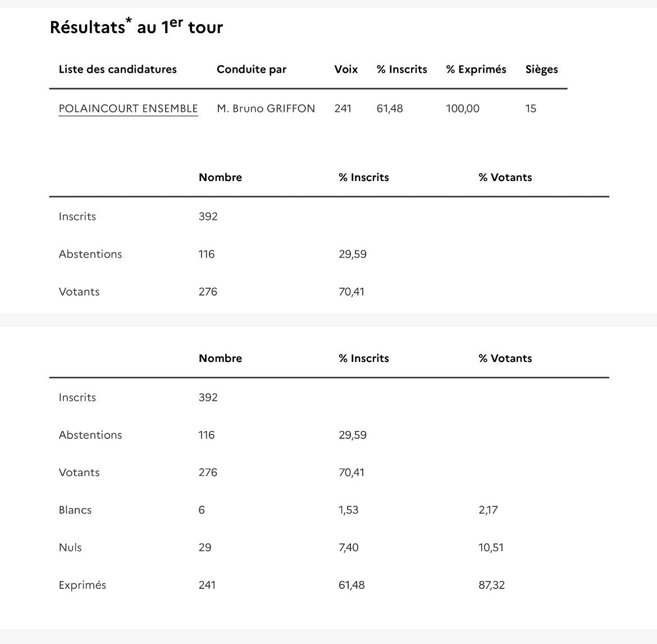Screen dimensions: 657x644
Task: Click the 1,53 Blancs registered percentage
Action: pyautogui.click(x=349, y=510)
